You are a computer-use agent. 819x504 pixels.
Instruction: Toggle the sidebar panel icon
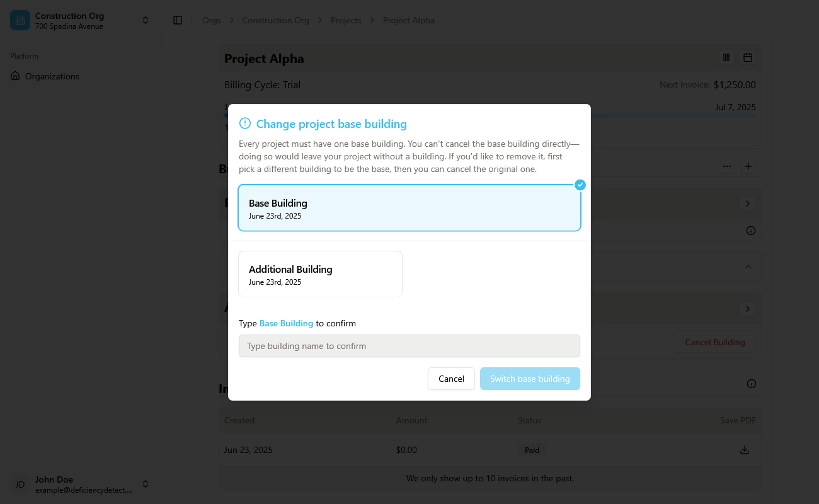(x=178, y=20)
